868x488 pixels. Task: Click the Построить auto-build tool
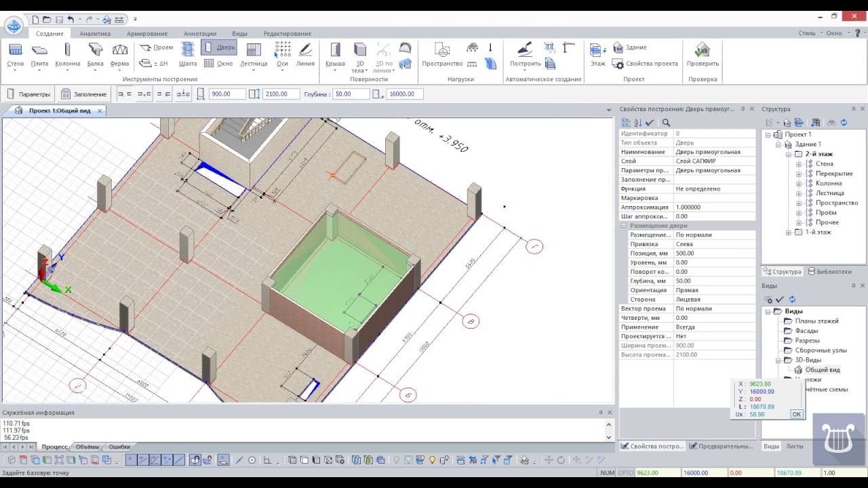click(525, 56)
